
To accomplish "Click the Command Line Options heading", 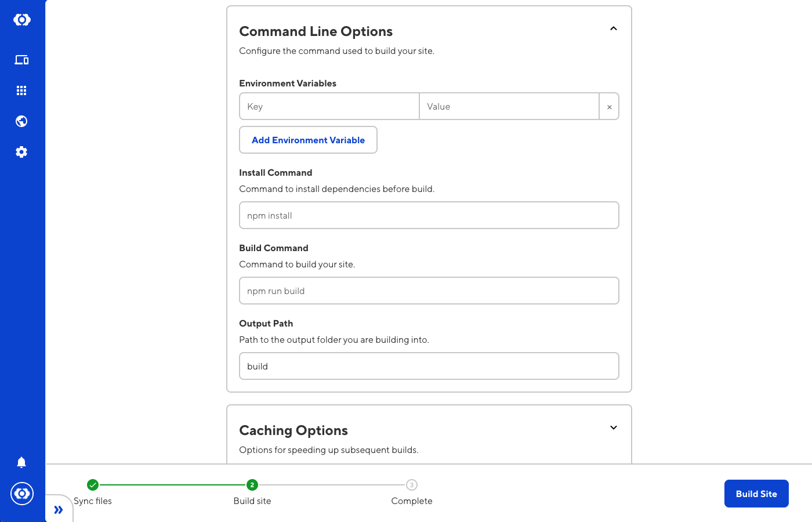I will [316, 31].
